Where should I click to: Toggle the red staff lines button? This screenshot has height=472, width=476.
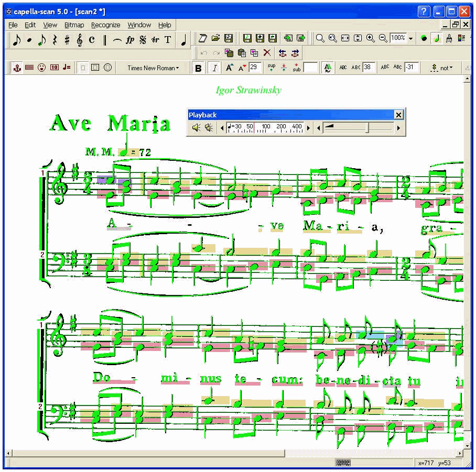[29, 68]
